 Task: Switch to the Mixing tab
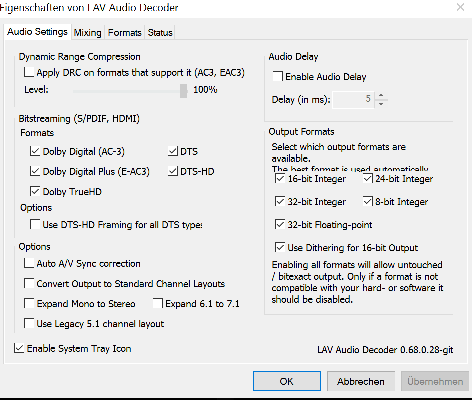point(87,33)
